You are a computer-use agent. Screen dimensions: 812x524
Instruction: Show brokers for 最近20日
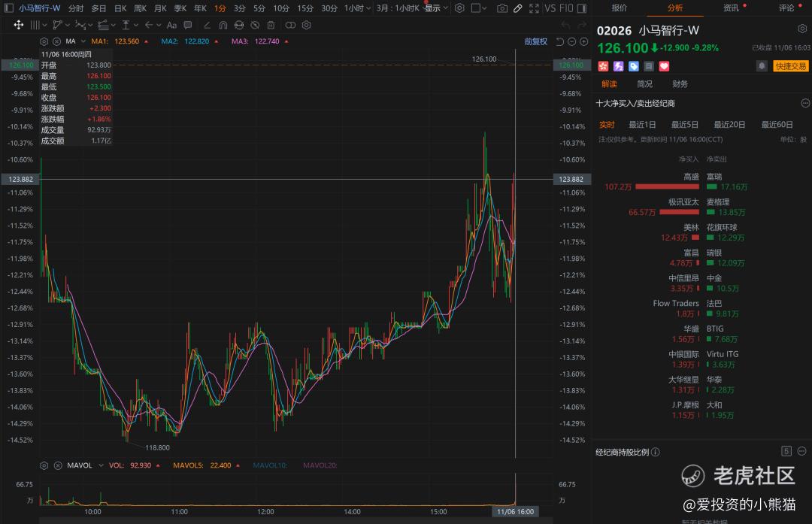click(729, 124)
